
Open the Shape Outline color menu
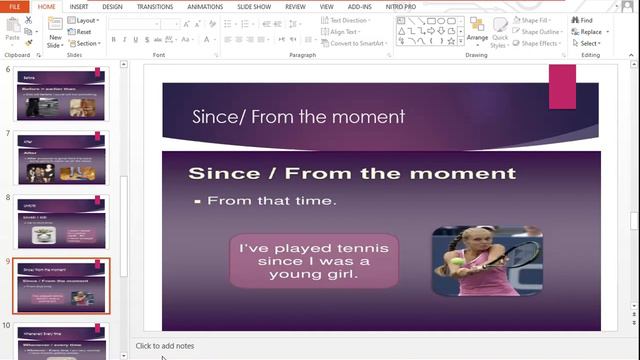(538, 32)
